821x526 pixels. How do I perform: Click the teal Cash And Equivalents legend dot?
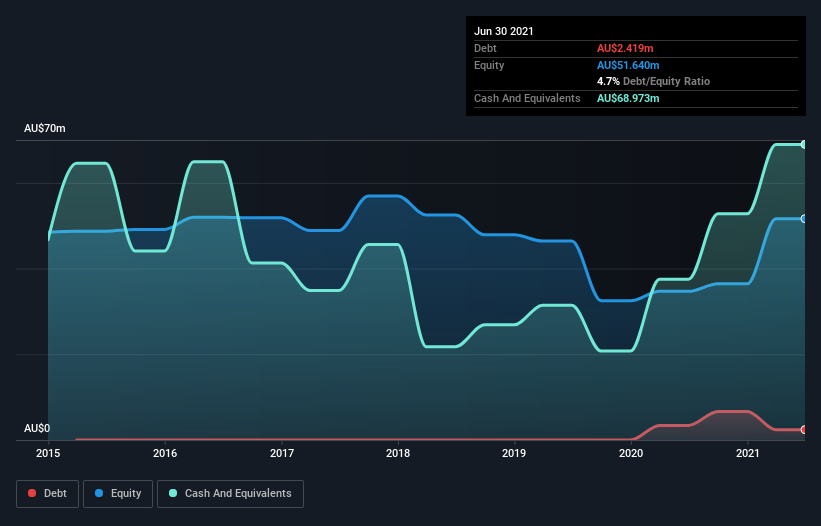click(173, 493)
